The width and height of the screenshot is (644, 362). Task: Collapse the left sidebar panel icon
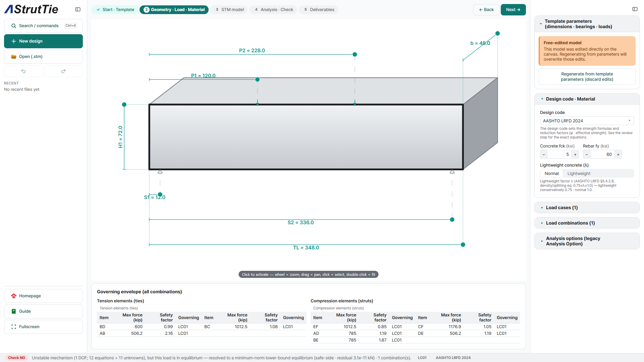coord(78,9)
